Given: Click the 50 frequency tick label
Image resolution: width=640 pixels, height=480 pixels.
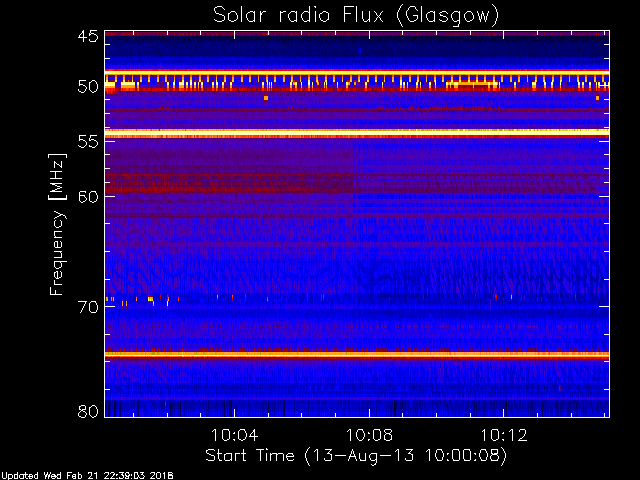Looking at the screenshot, I should tap(88, 87).
